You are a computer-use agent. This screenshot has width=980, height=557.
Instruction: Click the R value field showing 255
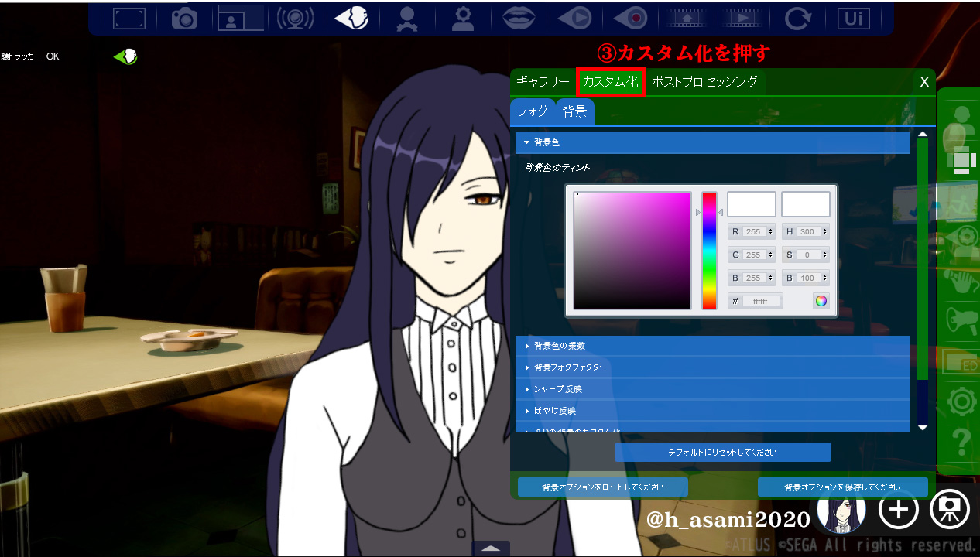[755, 231]
